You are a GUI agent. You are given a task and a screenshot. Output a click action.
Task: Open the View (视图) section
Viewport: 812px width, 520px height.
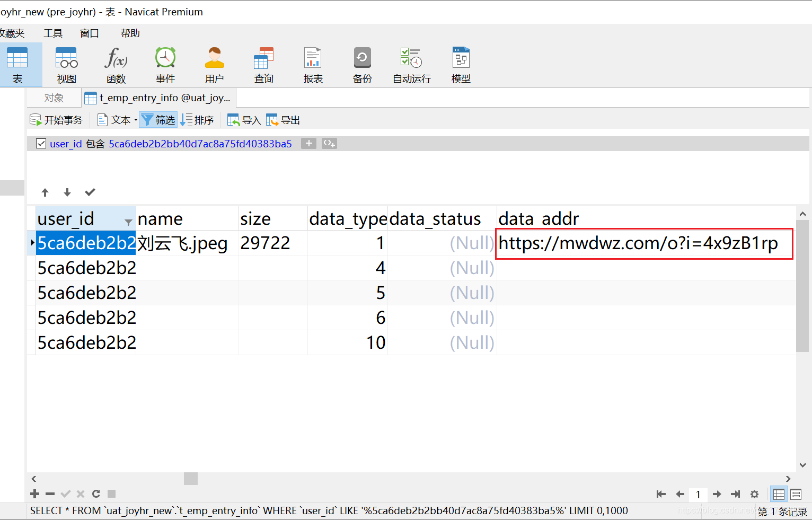(67, 65)
